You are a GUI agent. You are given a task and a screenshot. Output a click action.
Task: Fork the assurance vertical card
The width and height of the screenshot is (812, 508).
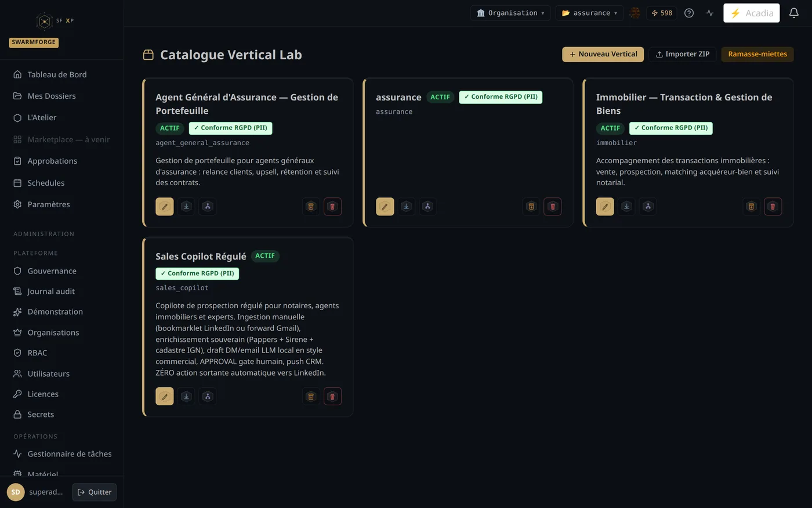(x=428, y=207)
